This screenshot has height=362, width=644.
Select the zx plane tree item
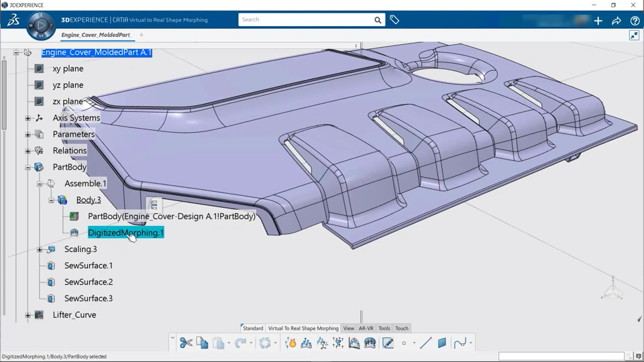(x=68, y=101)
